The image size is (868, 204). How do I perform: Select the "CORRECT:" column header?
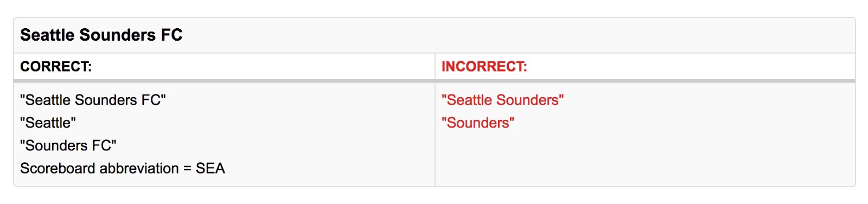click(x=56, y=67)
